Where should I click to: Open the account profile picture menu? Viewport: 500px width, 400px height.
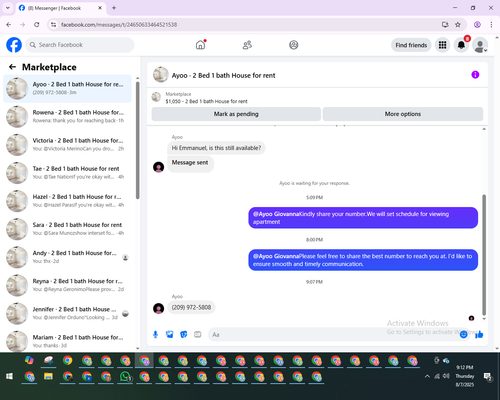click(480, 45)
